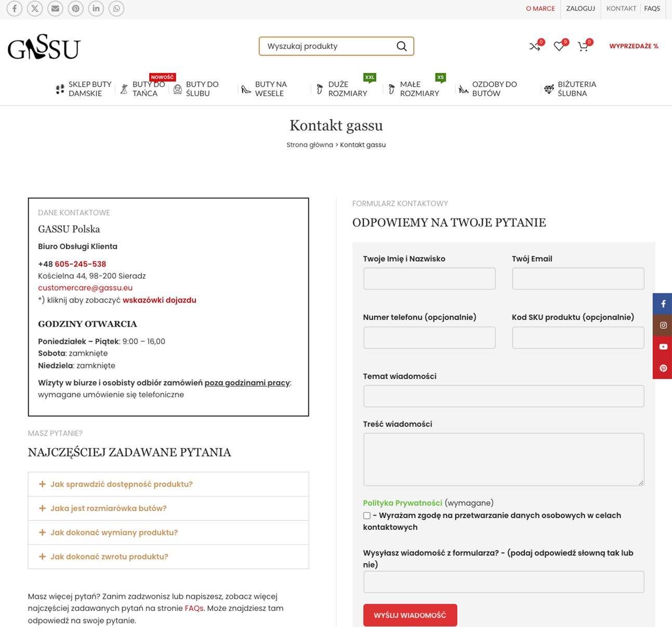Click the Zaloguj link
Viewport: 672px width, 627px height.
(581, 9)
